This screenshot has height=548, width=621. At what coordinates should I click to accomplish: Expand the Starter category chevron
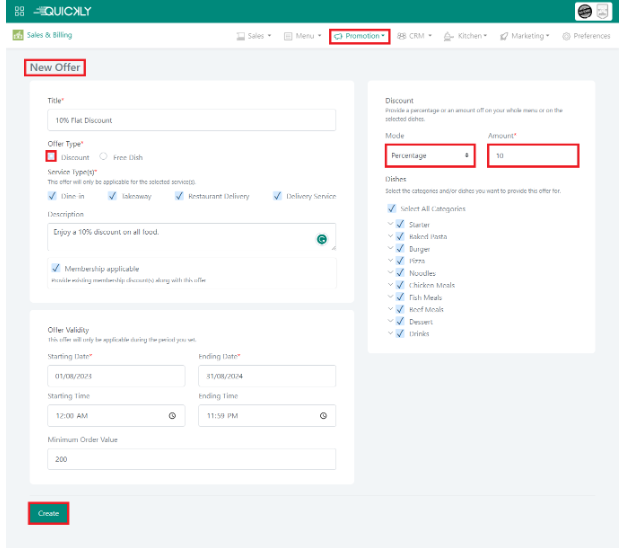(x=389, y=225)
